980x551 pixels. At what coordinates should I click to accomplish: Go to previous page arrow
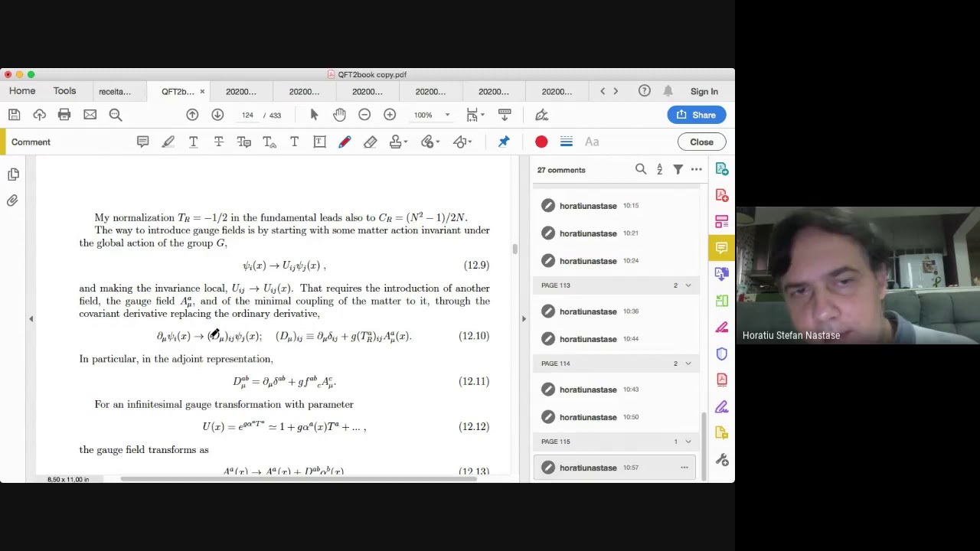(192, 115)
